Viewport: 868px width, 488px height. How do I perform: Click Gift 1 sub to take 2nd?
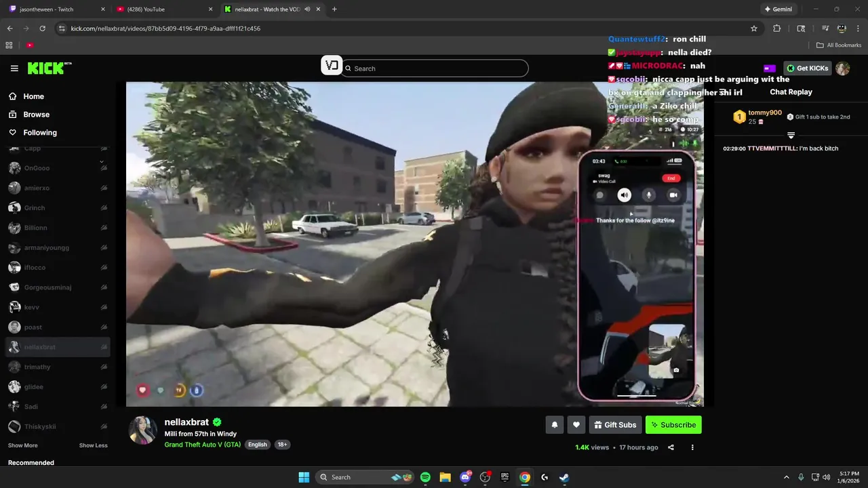pos(818,117)
